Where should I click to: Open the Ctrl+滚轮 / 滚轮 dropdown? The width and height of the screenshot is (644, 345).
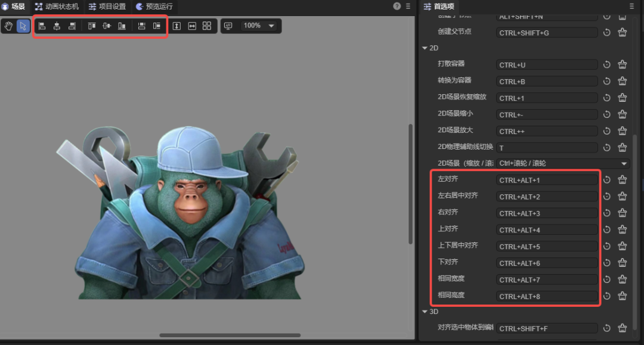(x=563, y=163)
